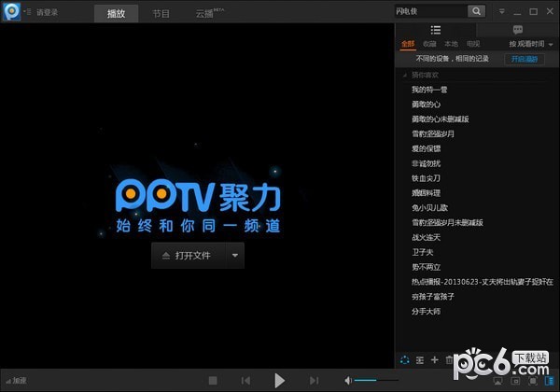Skip to the next item
Screen dimensions: 560x392
pos(314,381)
